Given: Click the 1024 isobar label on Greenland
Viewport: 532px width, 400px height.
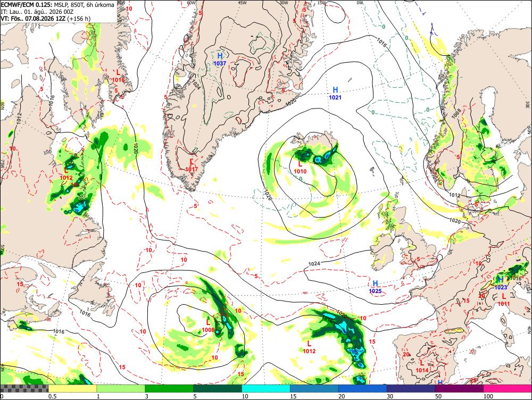Looking at the screenshot, I should point(196,84).
